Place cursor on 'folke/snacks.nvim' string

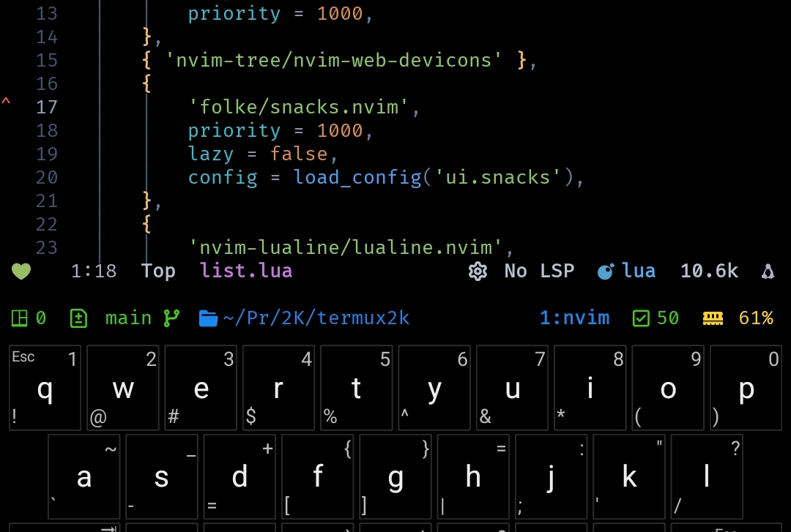pos(299,107)
